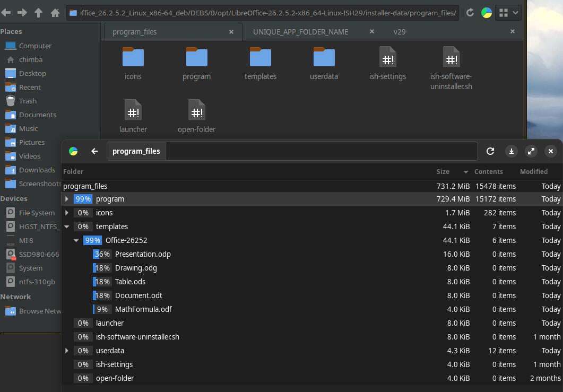
Task: Expand the program row
Action: [x=67, y=199]
